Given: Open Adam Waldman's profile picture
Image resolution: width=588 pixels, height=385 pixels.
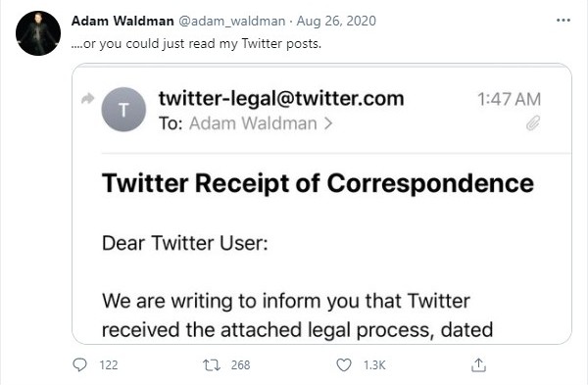Looking at the screenshot, I should (x=38, y=33).
